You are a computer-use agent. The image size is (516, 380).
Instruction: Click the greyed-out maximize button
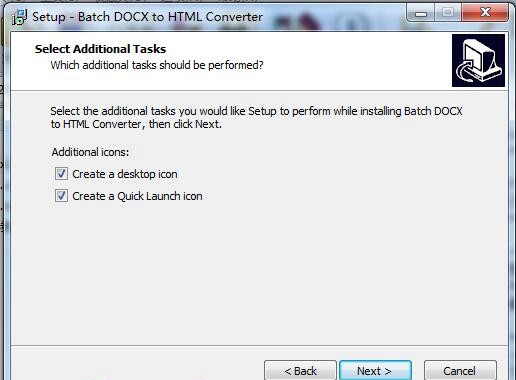(x=448, y=13)
